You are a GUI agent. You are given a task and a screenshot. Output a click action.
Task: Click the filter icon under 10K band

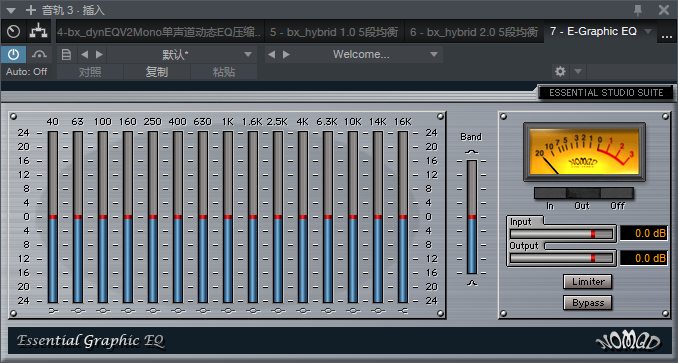point(353,311)
